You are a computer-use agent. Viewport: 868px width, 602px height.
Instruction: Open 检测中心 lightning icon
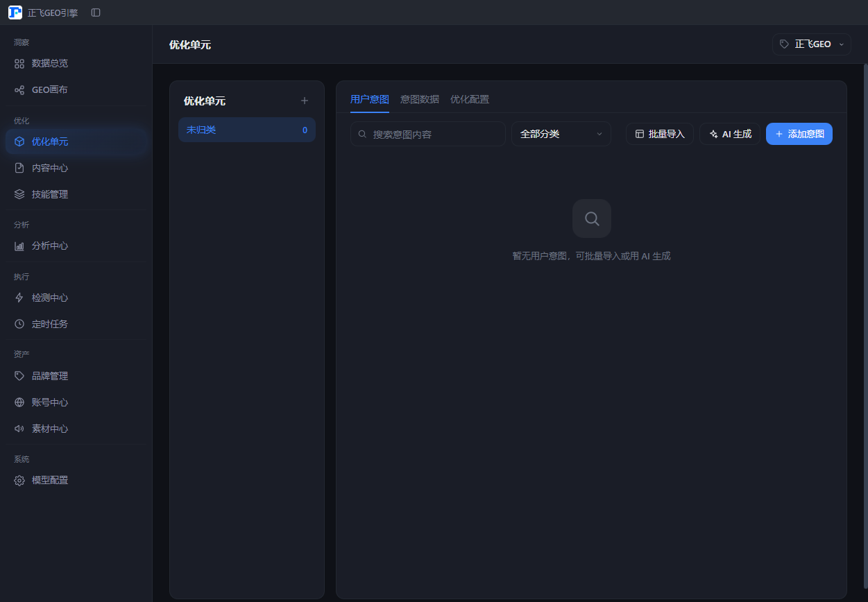pos(19,298)
